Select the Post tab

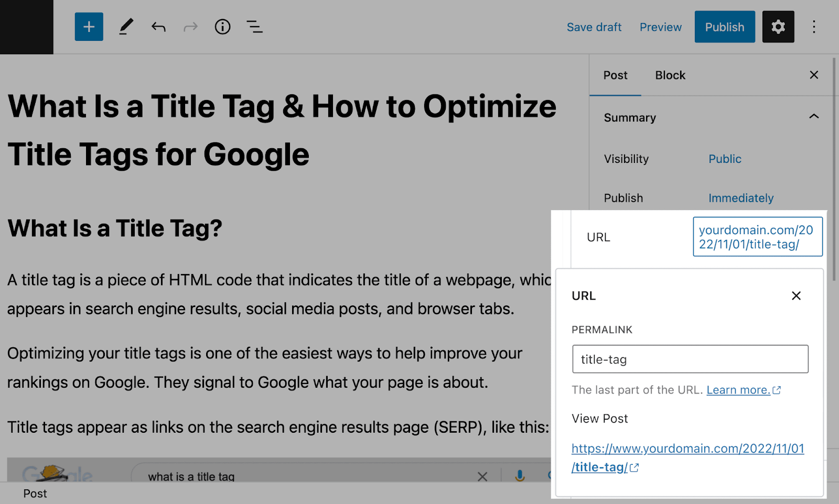pyautogui.click(x=615, y=75)
